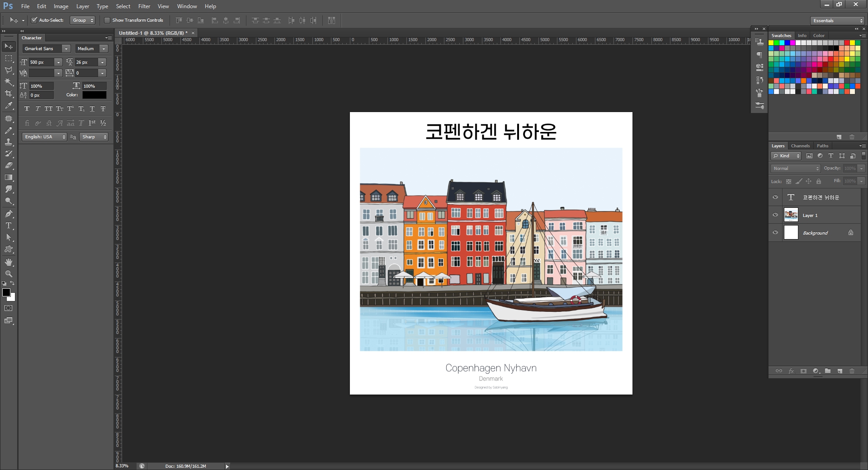Open the Layers panel menu button
This screenshot has height=470, width=868.
(x=862, y=146)
